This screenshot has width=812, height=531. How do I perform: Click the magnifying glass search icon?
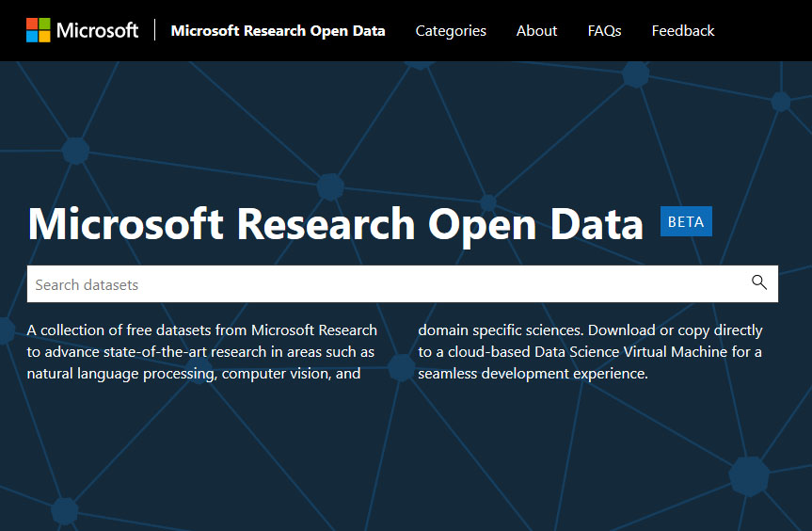click(x=758, y=282)
